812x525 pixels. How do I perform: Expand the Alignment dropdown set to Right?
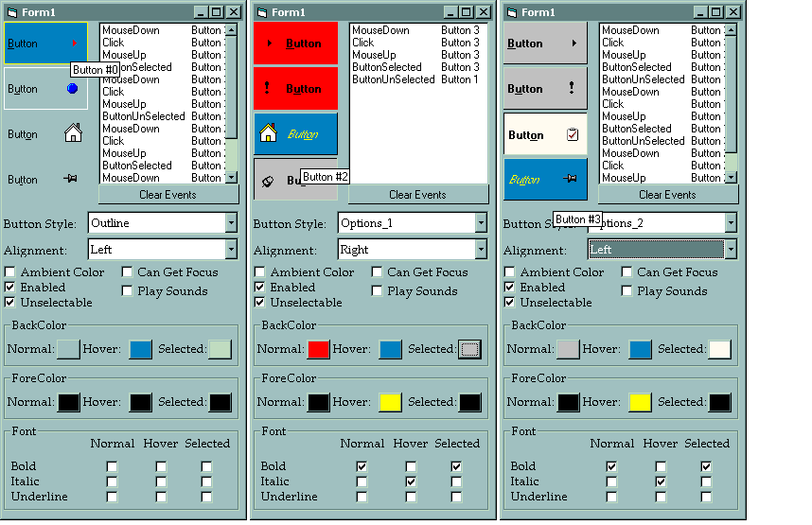coord(481,250)
